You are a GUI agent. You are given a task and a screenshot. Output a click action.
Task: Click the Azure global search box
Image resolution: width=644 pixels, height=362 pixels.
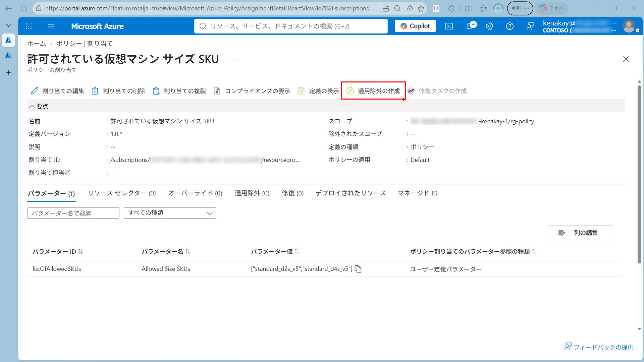click(x=291, y=26)
